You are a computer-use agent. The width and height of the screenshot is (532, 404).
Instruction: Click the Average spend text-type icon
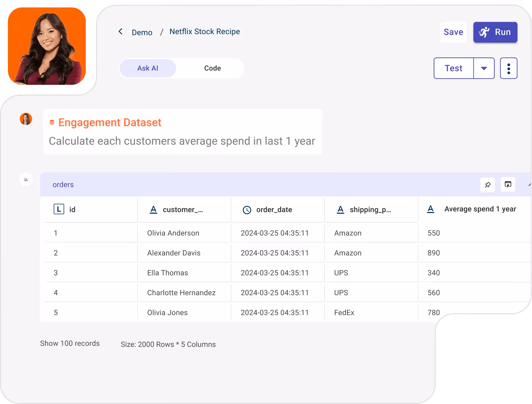coord(431,209)
